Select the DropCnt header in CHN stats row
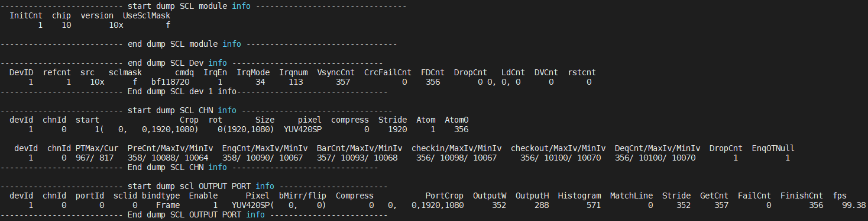Screen dimensions: 868x221 click(x=726, y=148)
